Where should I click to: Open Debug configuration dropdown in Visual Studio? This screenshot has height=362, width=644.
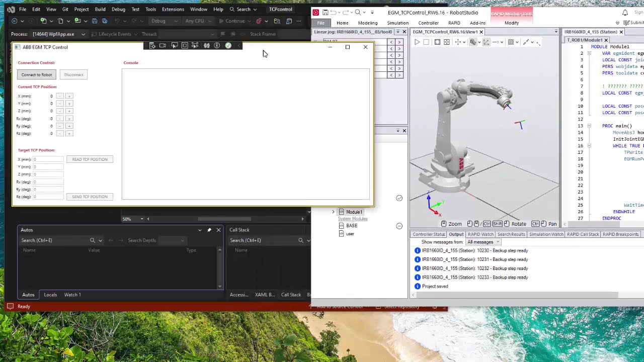[x=165, y=21]
